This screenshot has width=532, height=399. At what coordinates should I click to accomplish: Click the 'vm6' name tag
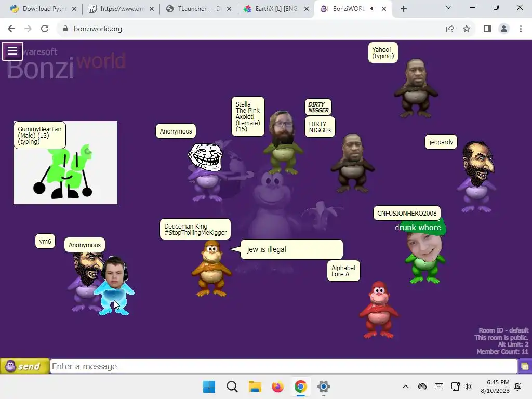[x=45, y=242]
